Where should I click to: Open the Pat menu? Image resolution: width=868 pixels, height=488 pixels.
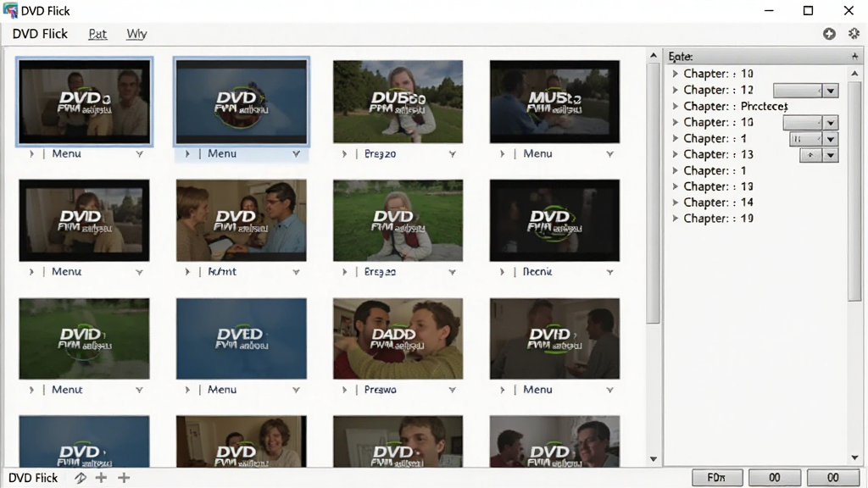pyautogui.click(x=97, y=34)
